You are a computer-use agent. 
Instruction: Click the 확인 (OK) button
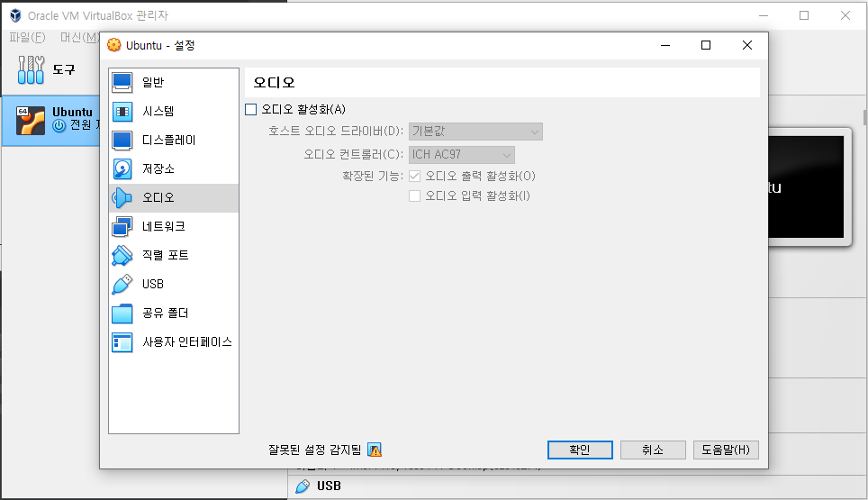pos(580,450)
